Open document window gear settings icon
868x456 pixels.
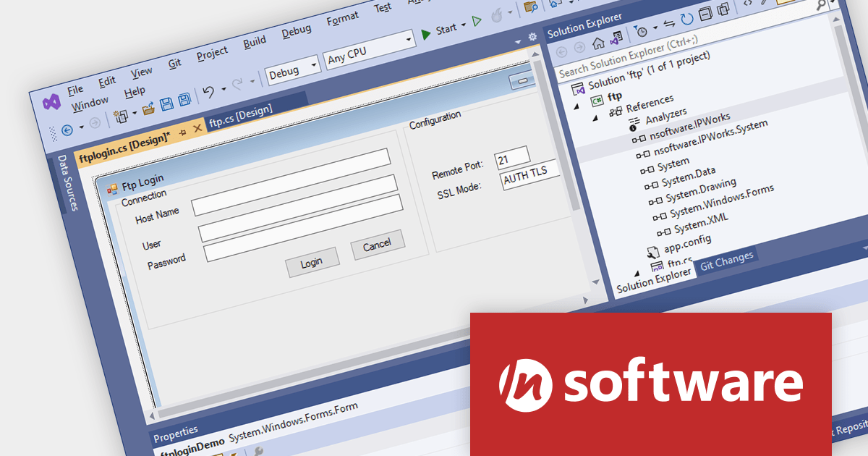pyautogui.click(x=532, y=36)
